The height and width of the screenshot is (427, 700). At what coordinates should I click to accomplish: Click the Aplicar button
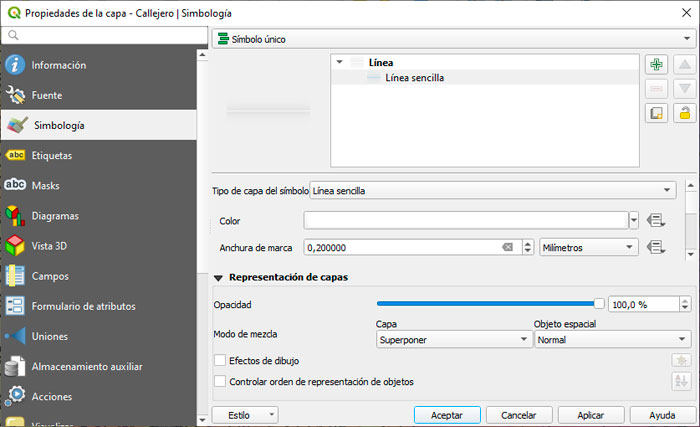click(x=591, y=415)
